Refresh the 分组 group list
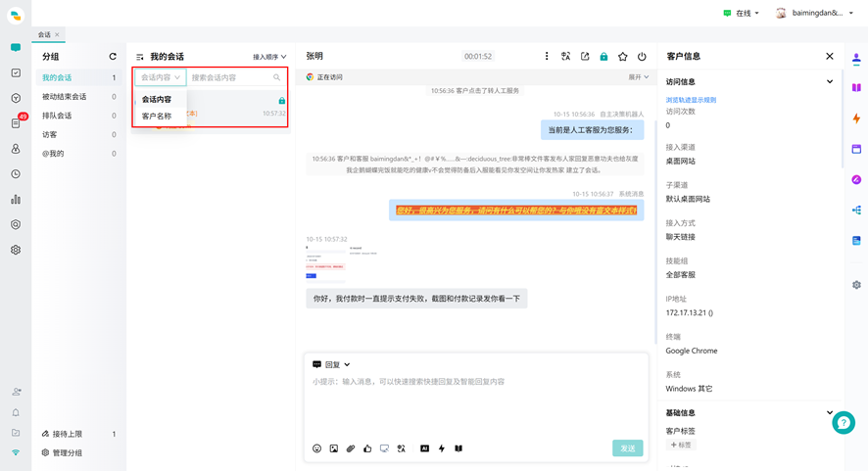868x471 pixels. pos(113,57)
